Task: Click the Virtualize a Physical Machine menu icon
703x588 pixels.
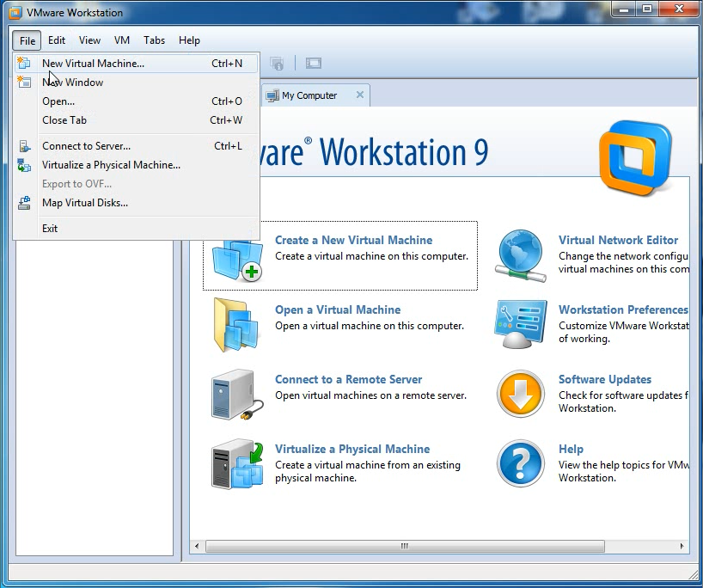Action: click(24, 165)
